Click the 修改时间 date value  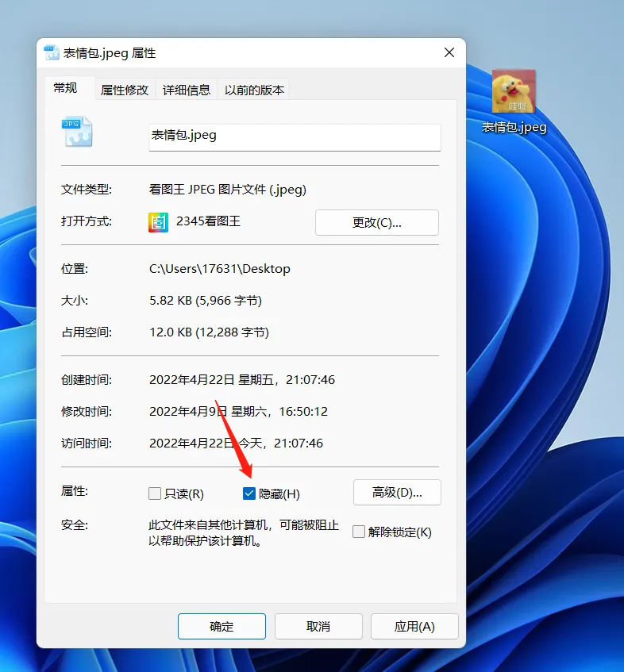(x=238, y=412)
